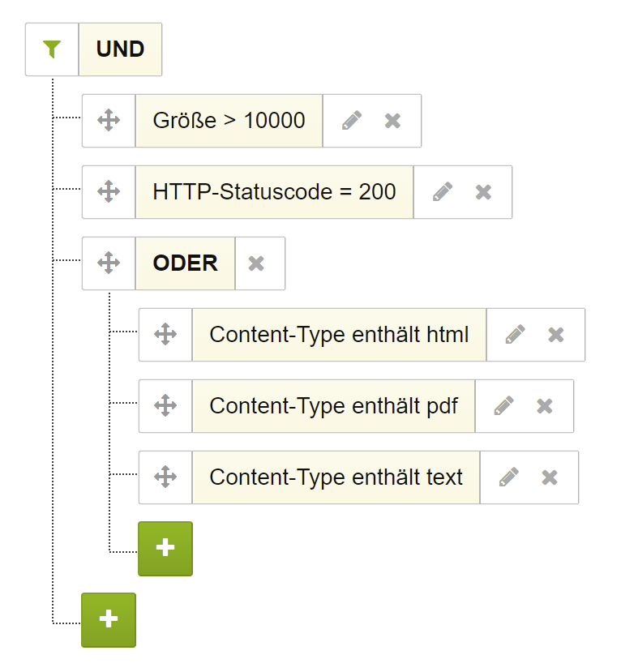Click the Größe row move handle
Screen dimensions: 621x672
pyautogui.click(x=109, y=121)
